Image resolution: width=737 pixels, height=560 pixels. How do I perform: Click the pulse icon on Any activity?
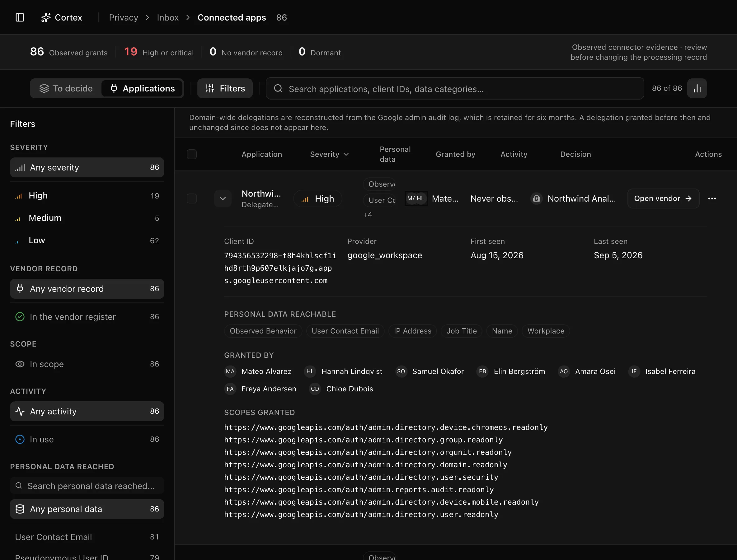tap(20, 411)
